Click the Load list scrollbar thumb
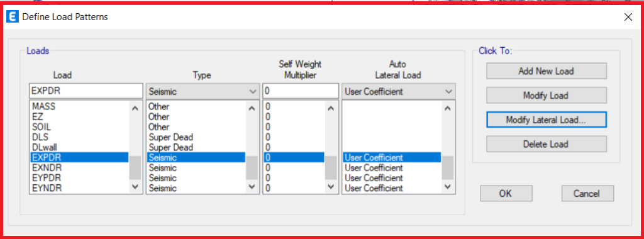644x239 pixels. [x=135, y=167]
